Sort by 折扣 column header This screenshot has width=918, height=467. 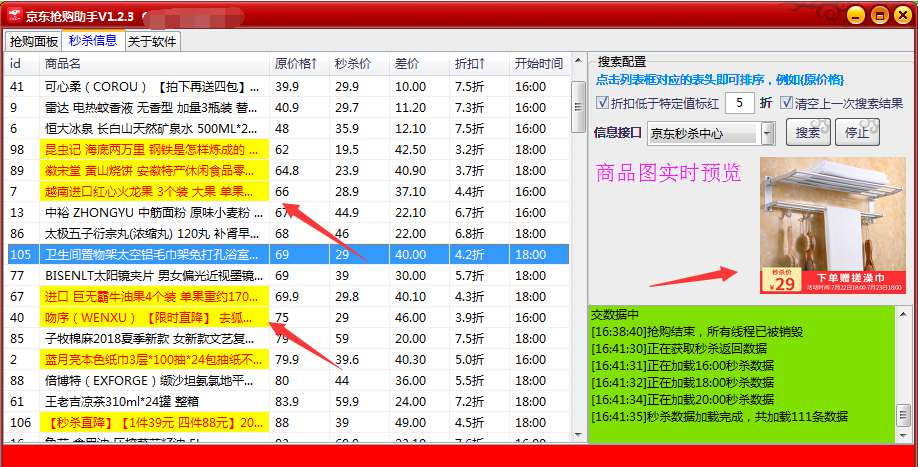(x=479, y=63)
